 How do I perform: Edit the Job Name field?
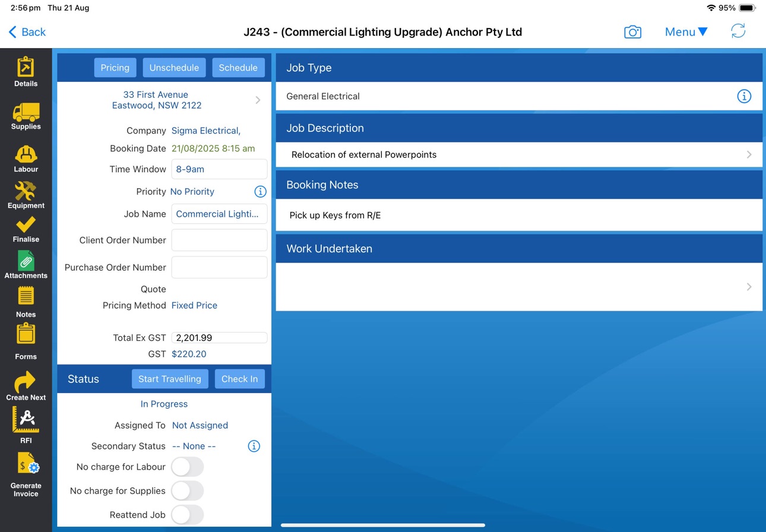(219, 214)
